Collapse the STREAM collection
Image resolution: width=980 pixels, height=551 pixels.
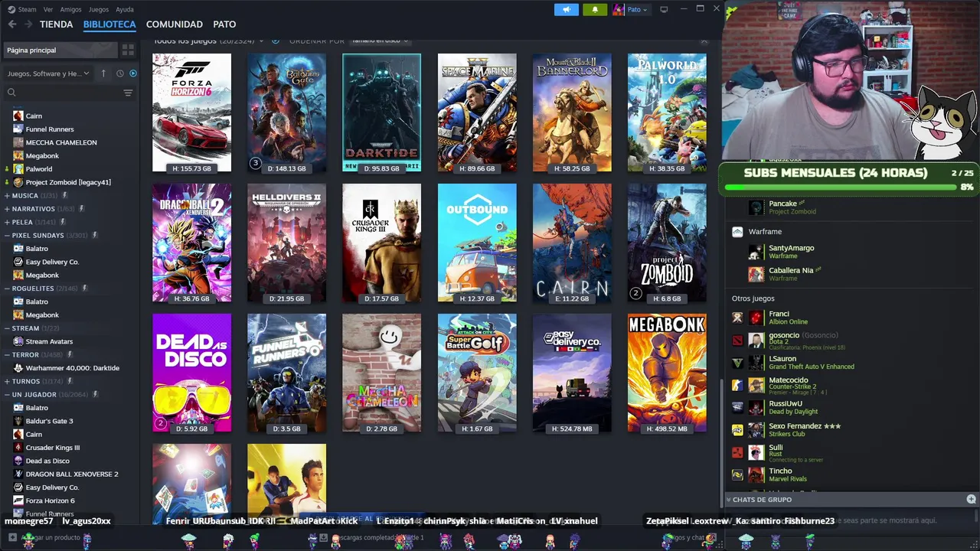[7, 328]
